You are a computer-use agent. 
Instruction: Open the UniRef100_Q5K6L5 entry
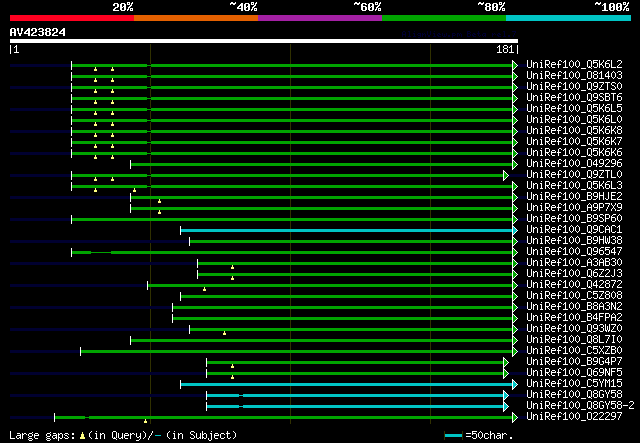[x=574, y=109]
